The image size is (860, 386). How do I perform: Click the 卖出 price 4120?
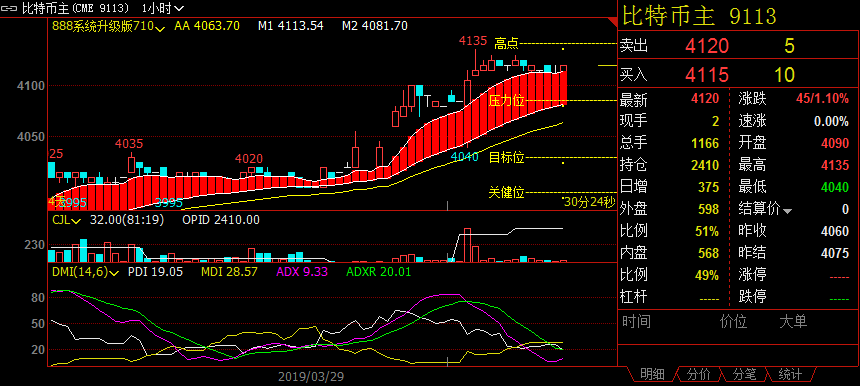(x=707, y=46)
